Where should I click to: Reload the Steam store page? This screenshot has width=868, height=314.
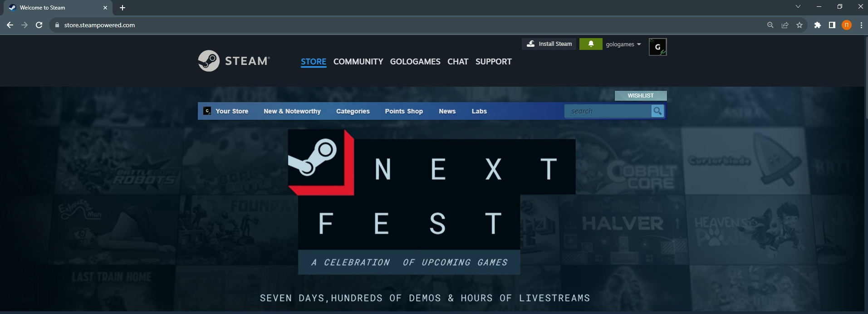click(x=39, y=25)
